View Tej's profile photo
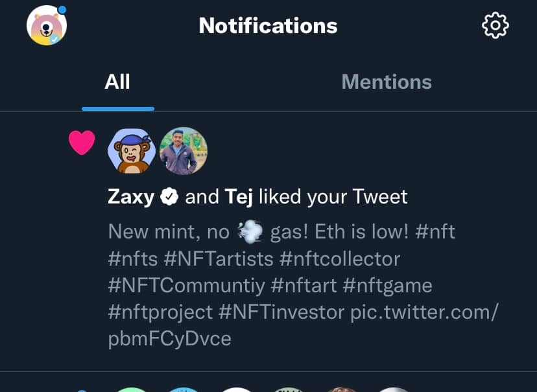 point(183,151)
